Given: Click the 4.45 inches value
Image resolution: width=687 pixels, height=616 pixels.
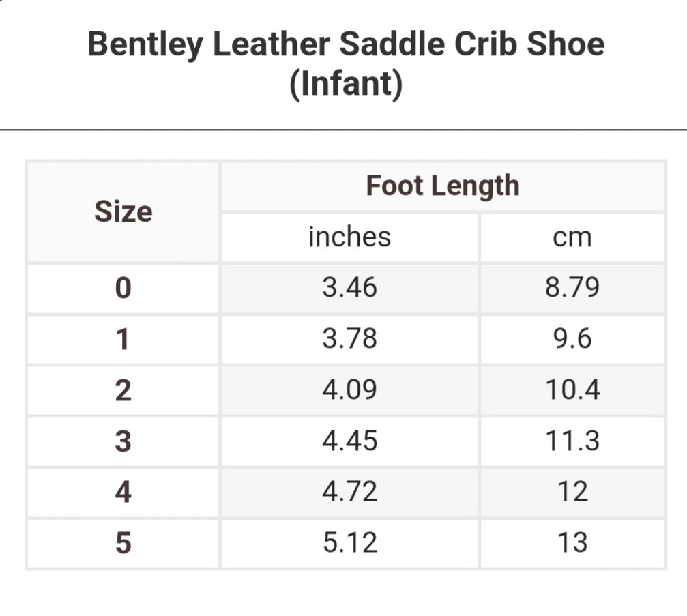Looking at the screenshot, I should click(x=349, y=441).
